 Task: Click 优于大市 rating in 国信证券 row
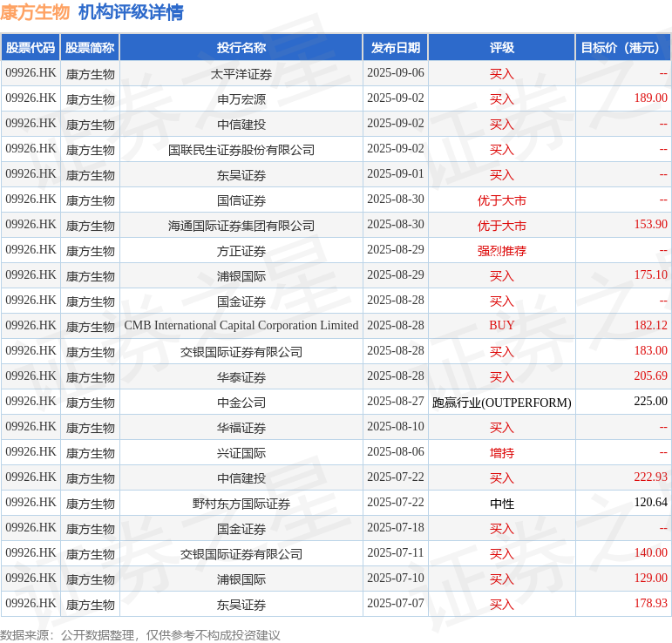pos(502,200)
